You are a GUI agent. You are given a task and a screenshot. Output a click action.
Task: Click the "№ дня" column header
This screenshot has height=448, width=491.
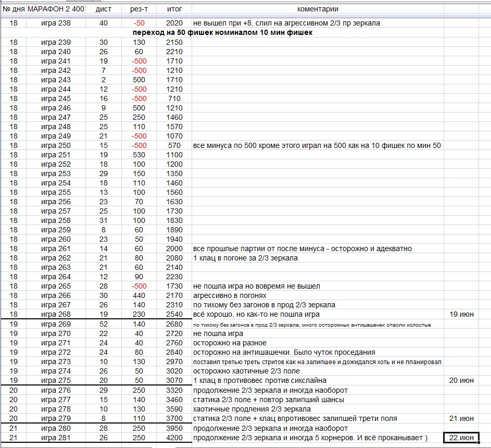pyautogui.click(x=14, y=9)
